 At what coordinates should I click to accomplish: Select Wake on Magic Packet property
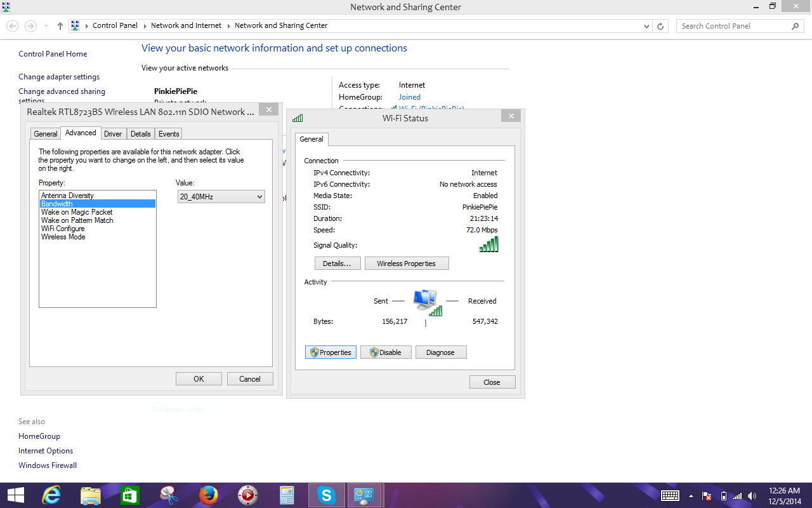click(x=98, y=212)
